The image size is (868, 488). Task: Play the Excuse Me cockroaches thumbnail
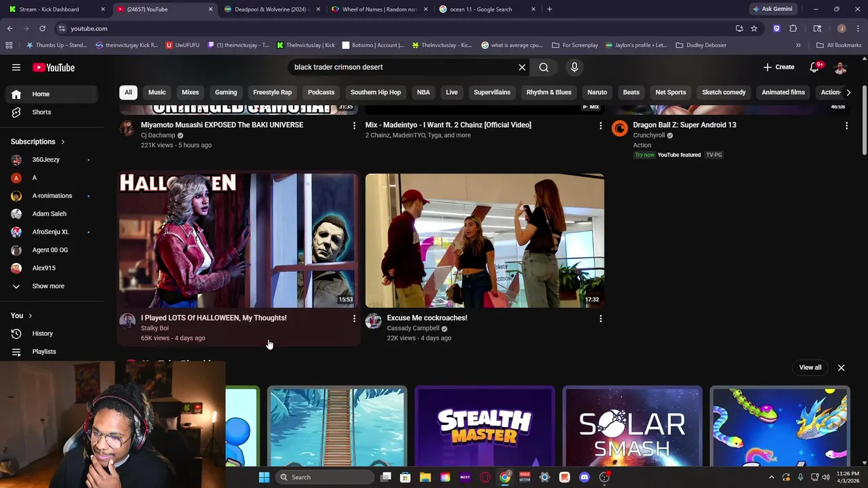pos(485,241)
